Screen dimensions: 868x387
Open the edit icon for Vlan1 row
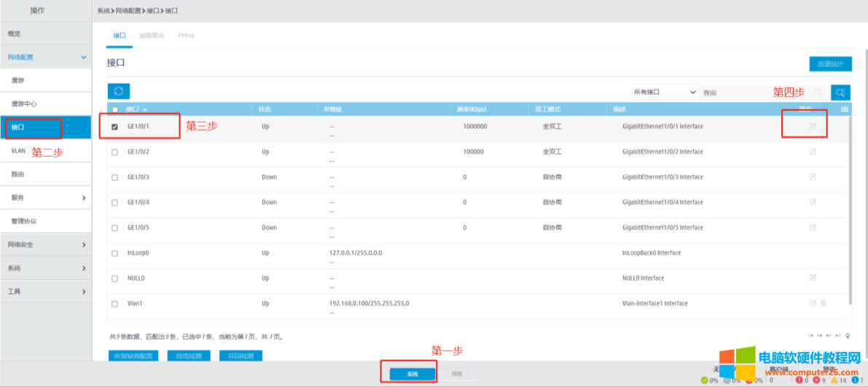click(x=813, y=303)
